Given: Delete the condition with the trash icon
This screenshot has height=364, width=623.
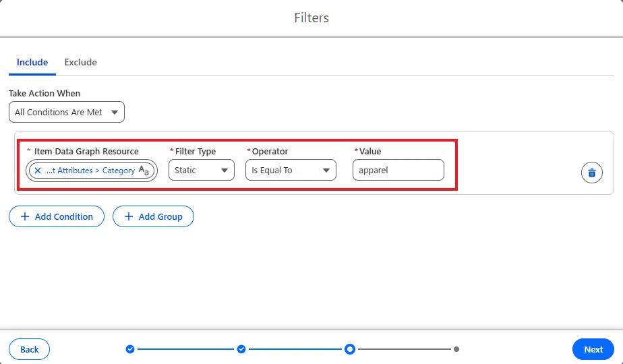Looking at the screenshot, I should point(591,173).
